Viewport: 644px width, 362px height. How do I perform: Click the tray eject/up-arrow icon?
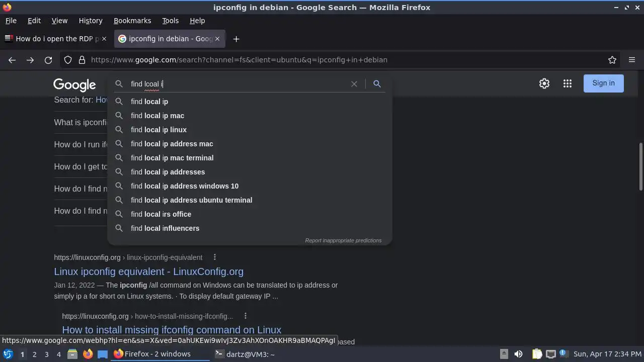(x=504, y=354)
